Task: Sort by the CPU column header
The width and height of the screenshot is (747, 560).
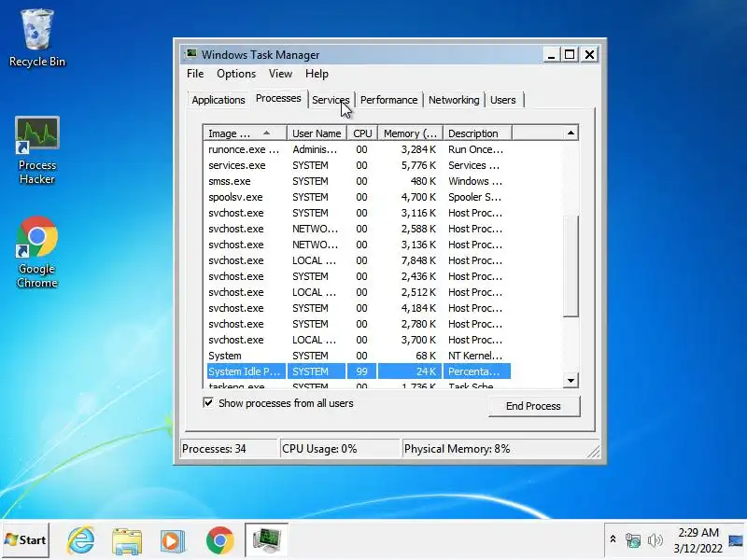Action: (362, 133)
